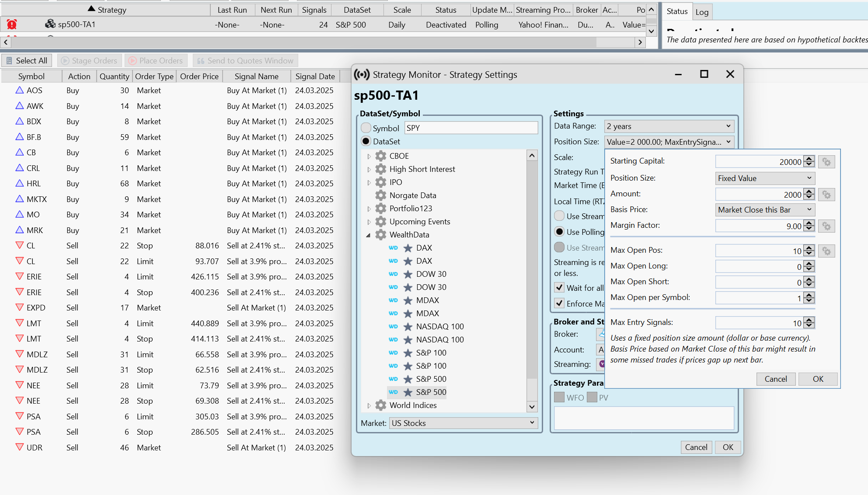Image resolution: width=868 pixels, height=495 pixels.
Task: Click the star icon for NASDAQ 100
Action: click(408, 327)
